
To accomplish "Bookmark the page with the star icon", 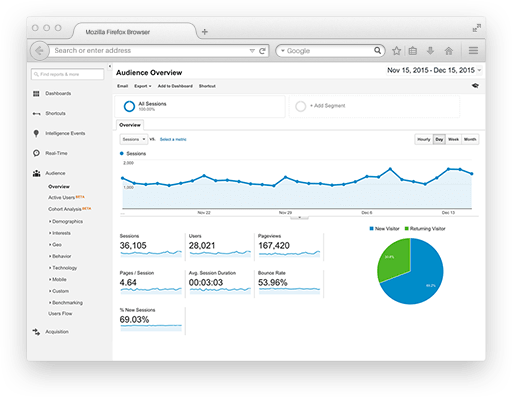I will (x=396, y=51).
